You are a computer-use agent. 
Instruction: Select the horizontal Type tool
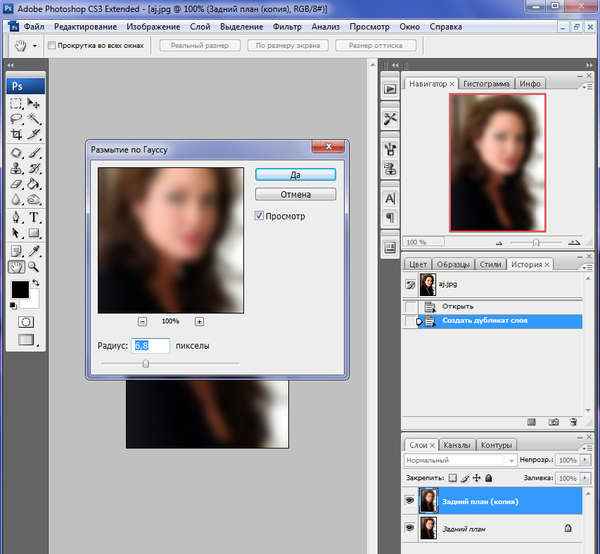click(x=34, y=217)
